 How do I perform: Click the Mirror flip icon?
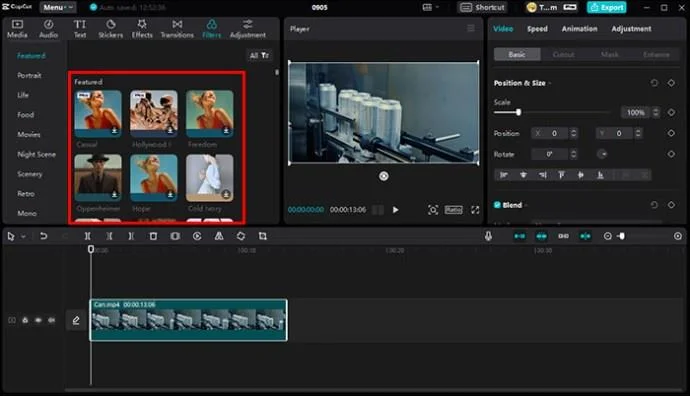pos(219,236)
